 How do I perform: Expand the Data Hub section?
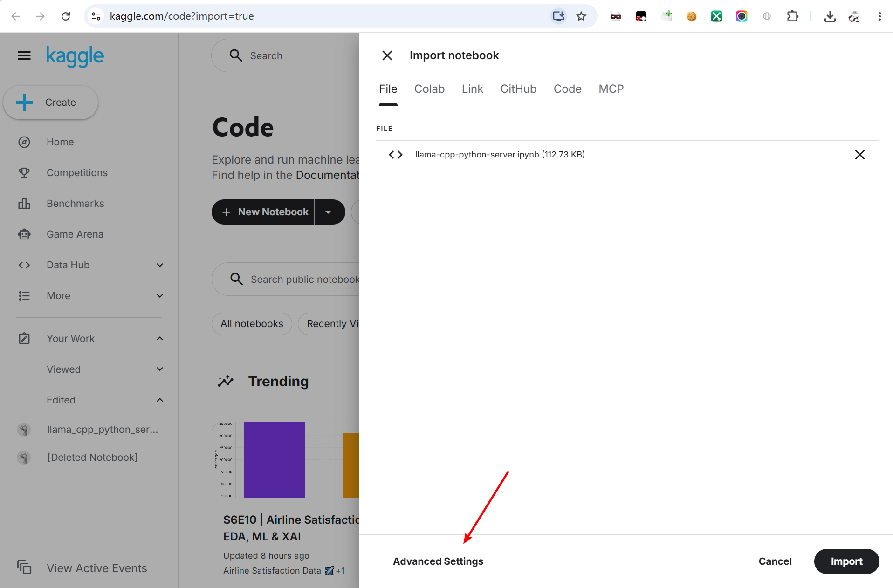coord(160,265)
